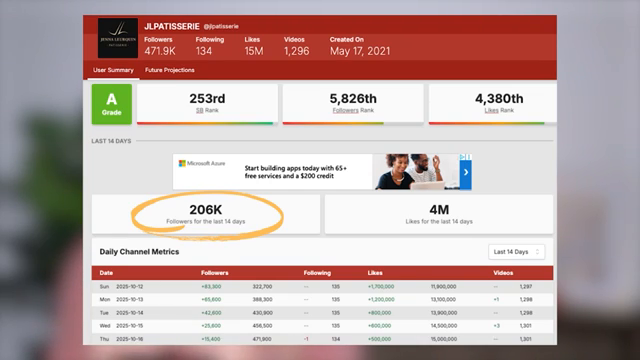640x360 pixels.
Task: Select the 2025-10-14 date cell
Action: click(129, 313)
